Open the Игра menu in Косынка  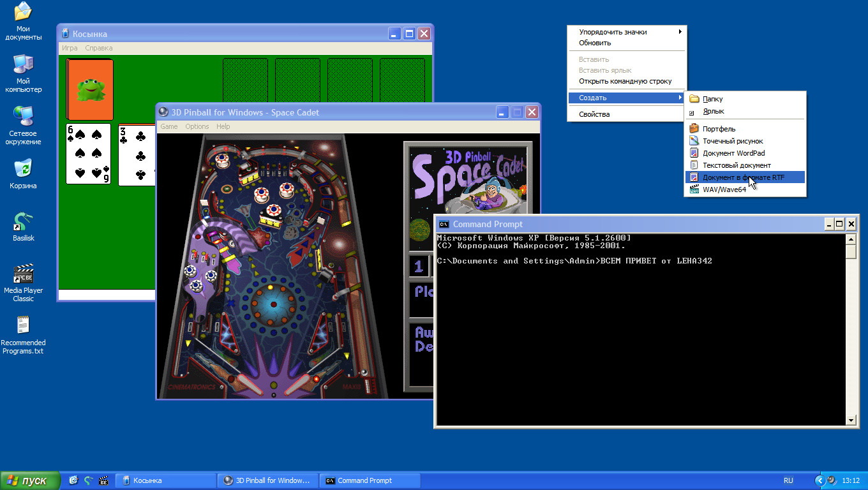[x=70, y=48]
